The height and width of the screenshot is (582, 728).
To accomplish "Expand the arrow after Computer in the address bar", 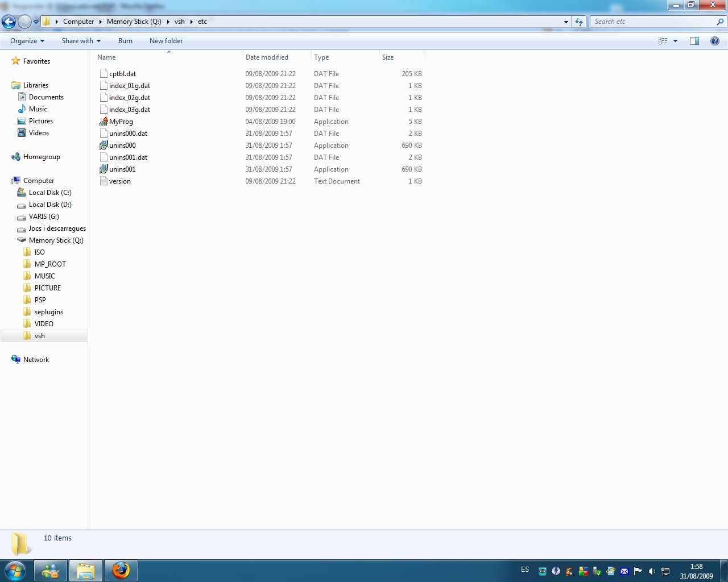I will point(100,22).
